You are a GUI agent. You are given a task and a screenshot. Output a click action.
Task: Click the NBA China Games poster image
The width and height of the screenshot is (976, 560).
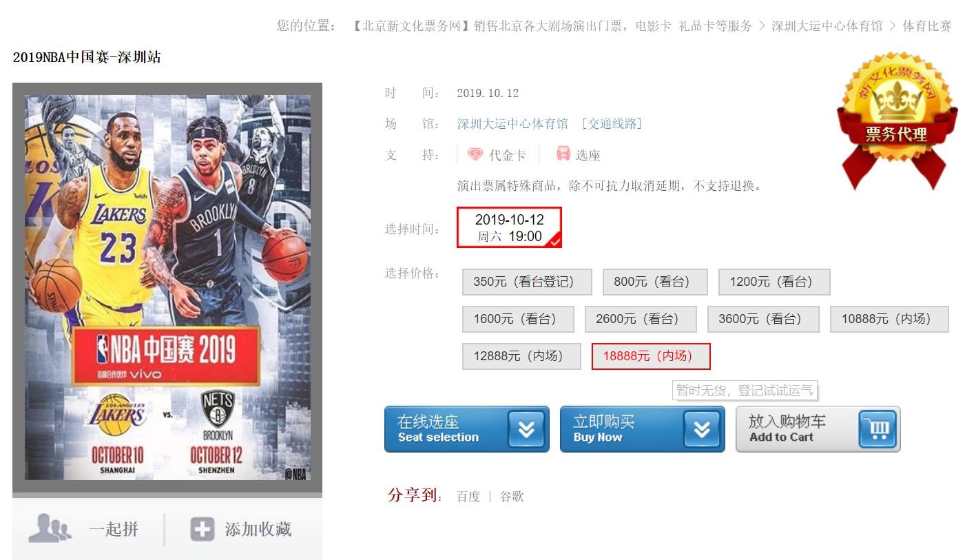167,287
